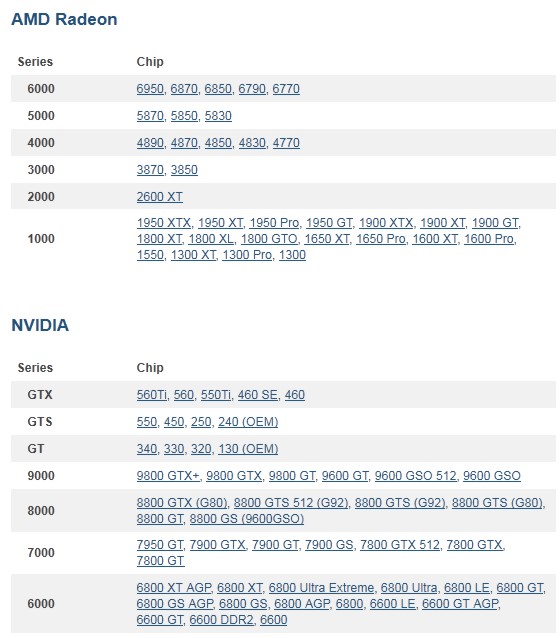Select the 1800 GTO link
Viewport: 560px width, 638px height.
coord(269,239)
